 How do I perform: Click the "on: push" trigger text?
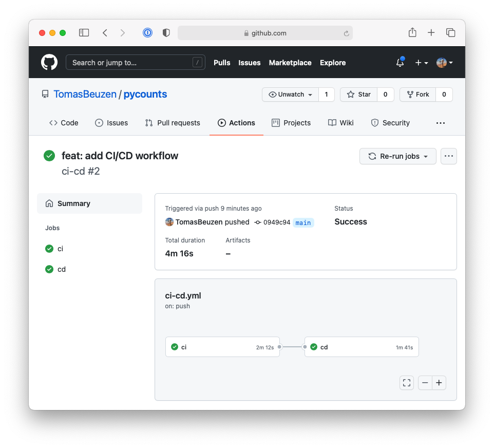coord(177,306)
